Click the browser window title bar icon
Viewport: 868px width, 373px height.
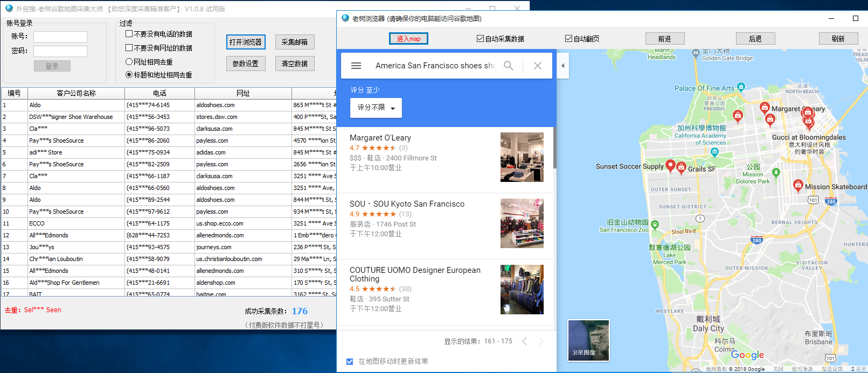(345, 18)
